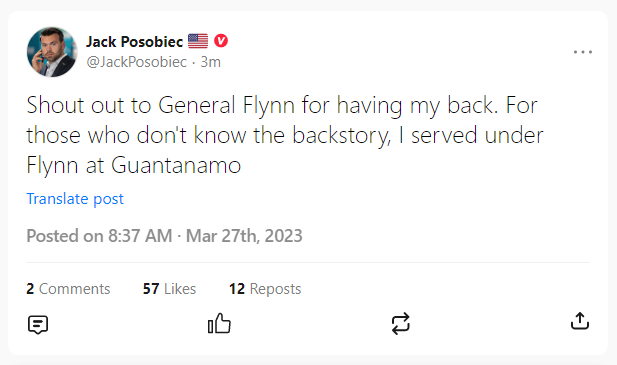Click the word Guantanamo in post
This screenshot has width=617, height=365.
176,165
